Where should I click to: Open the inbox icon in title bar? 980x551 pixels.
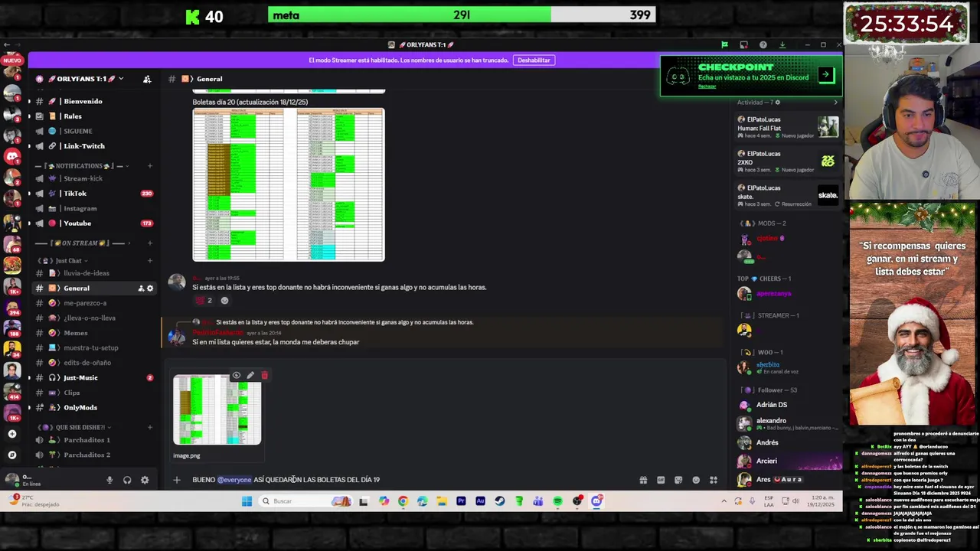coord(743,44)
